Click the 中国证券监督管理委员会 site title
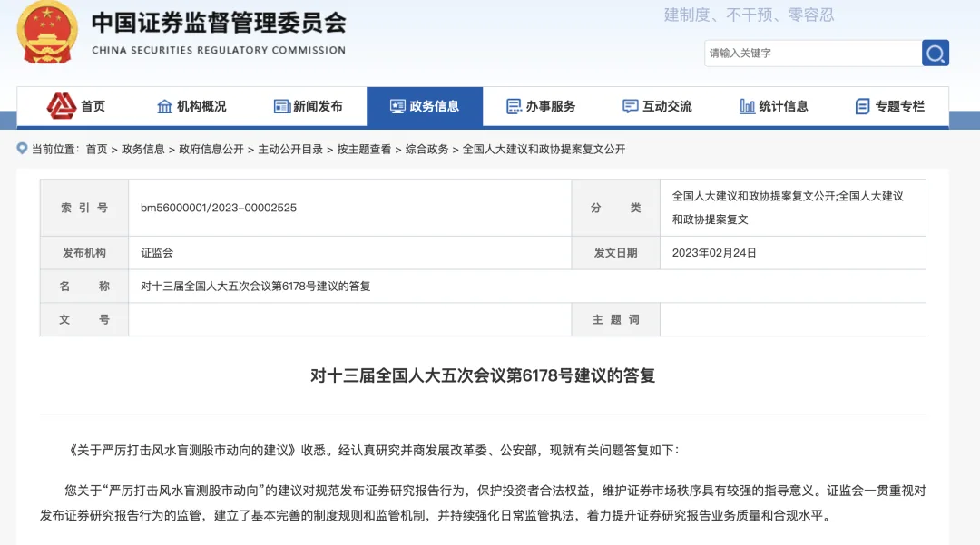 (219, 23)
